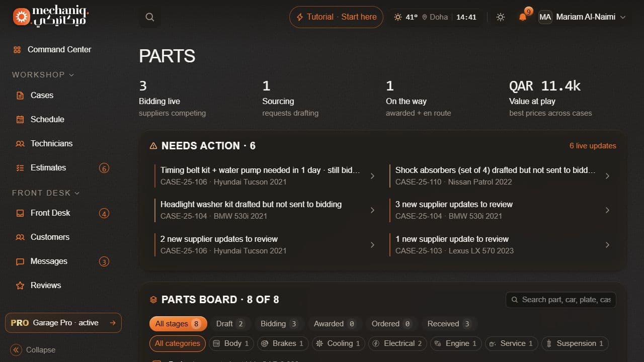Toggle the Electrical category chip
The height and width of the screenshot is (362, 644).
pos(398,343)
